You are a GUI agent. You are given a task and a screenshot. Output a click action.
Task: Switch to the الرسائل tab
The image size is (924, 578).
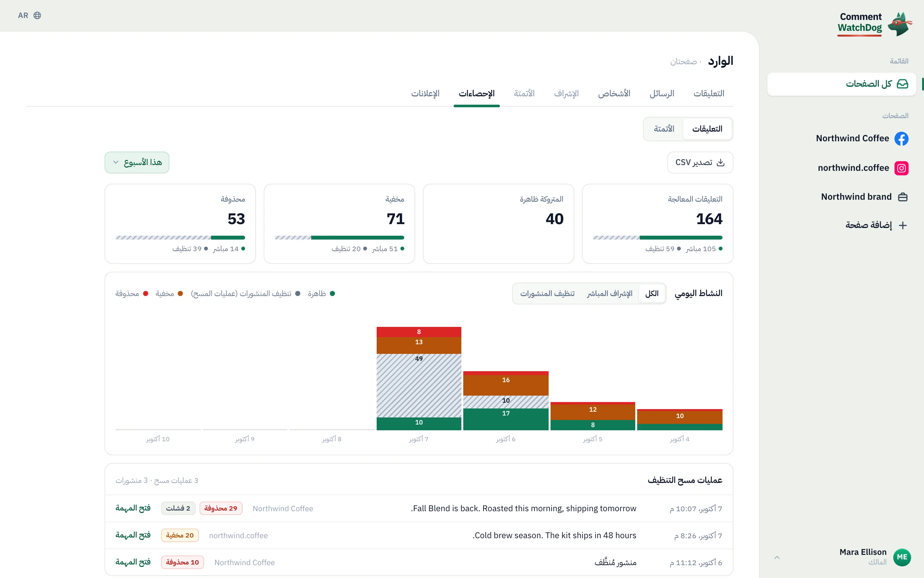(662, 94)
